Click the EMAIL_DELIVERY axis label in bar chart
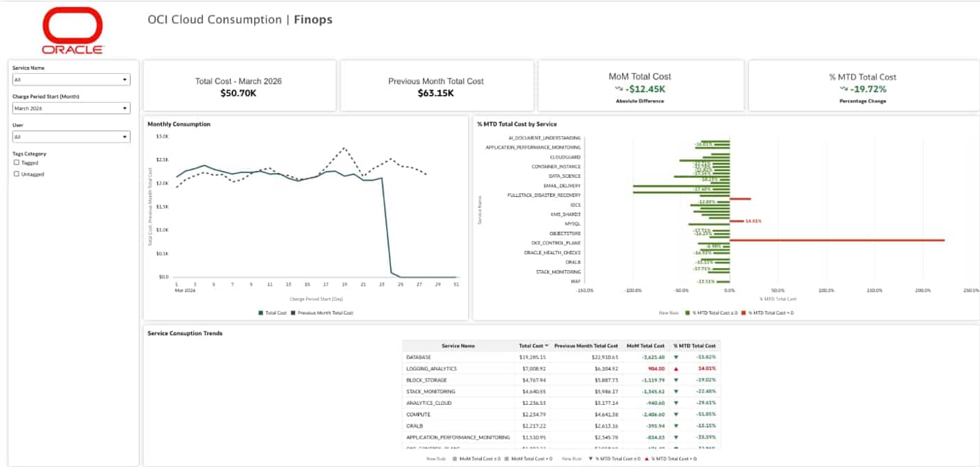980x467 pixels. [x=563, y=186]
